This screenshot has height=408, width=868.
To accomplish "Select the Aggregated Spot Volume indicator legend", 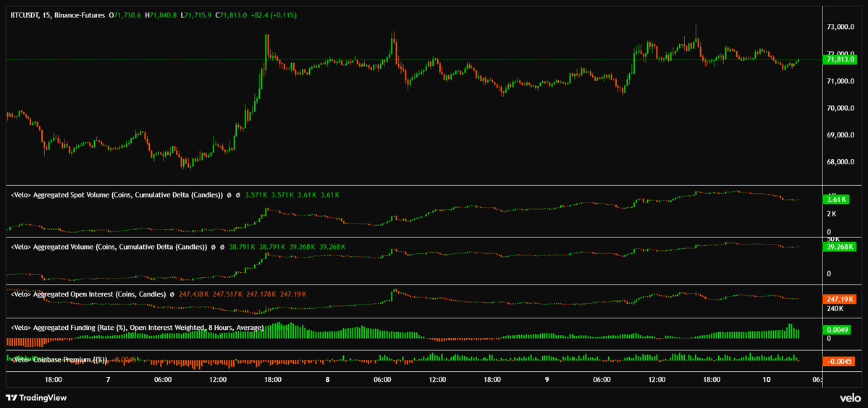I will coord(117,195).
